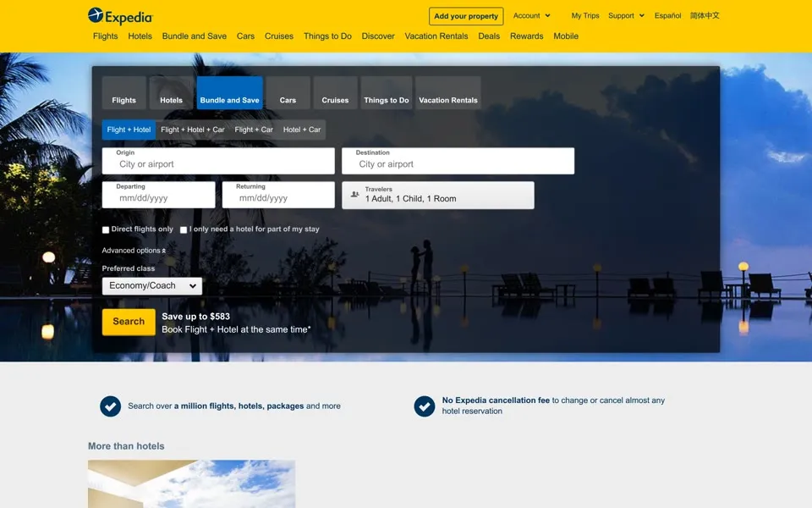Click the Destination city or airport field
Viewport: 812px width, 508px height.
(458, 161)
